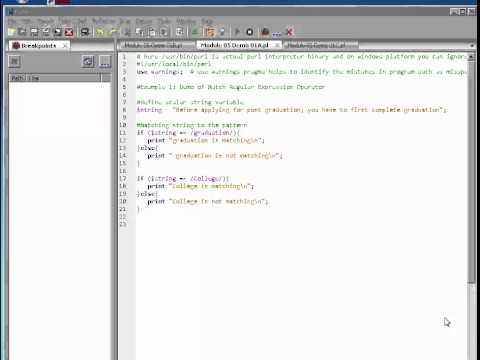480x360 pixels.
Task: Open the editor tab list dropdown arrow
Action: (x=472, y=45)
